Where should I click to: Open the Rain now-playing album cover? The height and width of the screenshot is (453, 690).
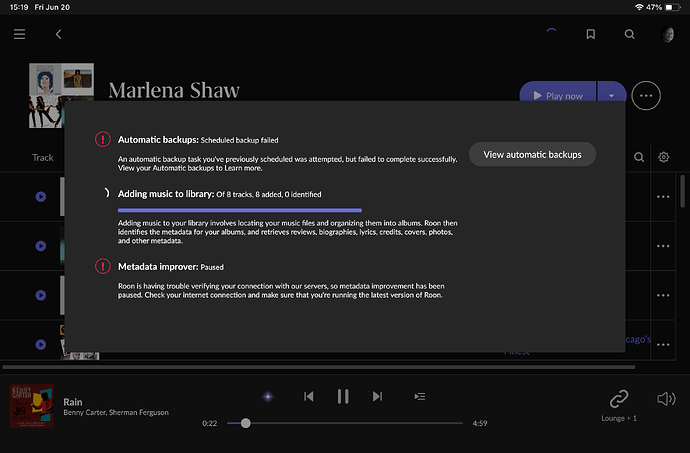tap(32, 406)
